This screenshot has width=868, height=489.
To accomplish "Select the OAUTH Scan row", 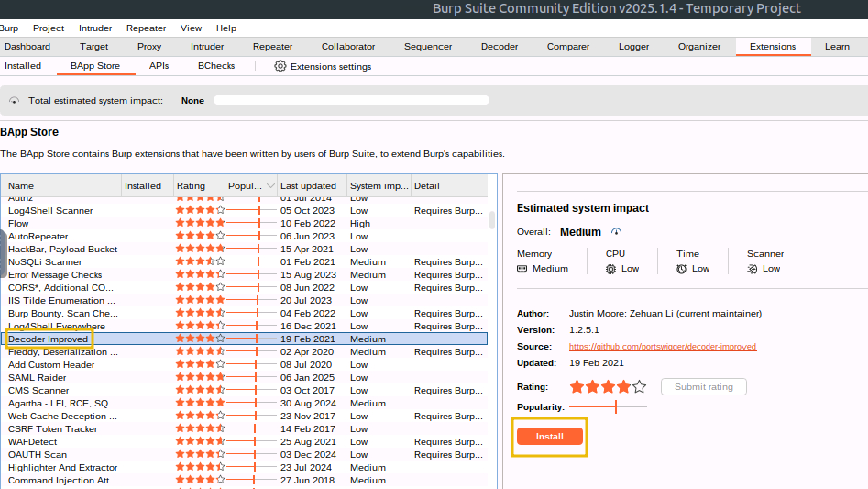I will [244, 454].
